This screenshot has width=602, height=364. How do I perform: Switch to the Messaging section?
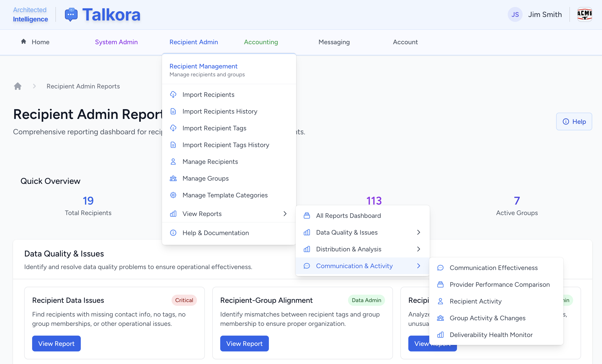point(334,42)
